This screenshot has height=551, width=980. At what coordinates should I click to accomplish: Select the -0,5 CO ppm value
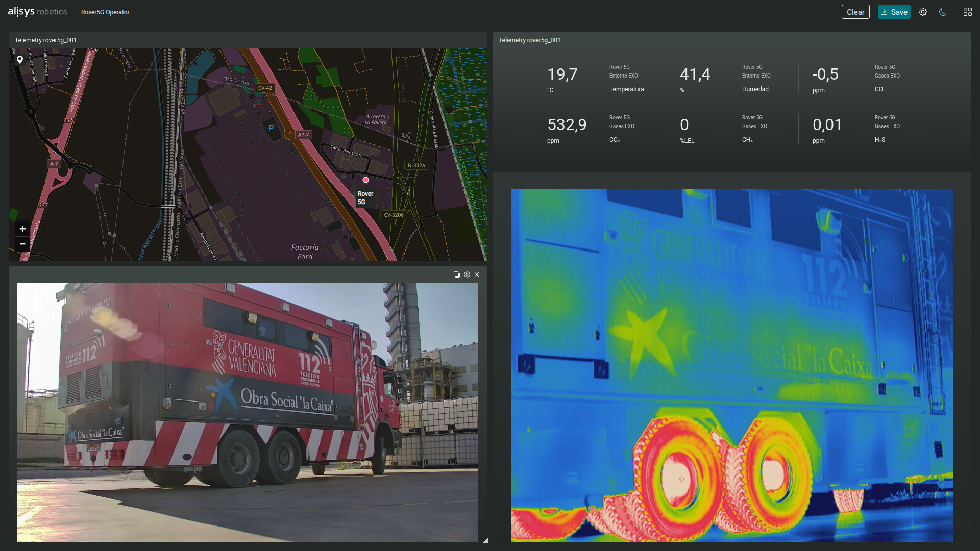(825, 74)
